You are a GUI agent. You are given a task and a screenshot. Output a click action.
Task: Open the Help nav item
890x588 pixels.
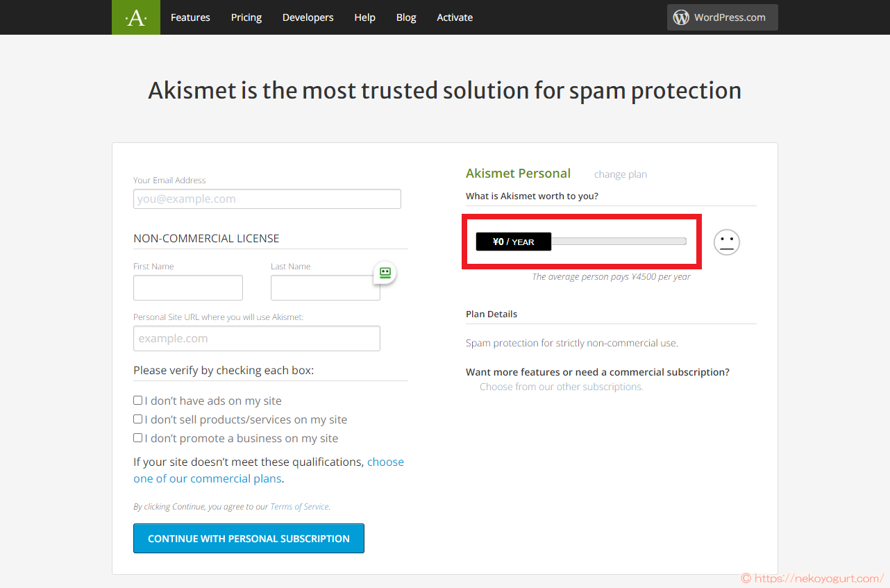click(x=364, y=17)
